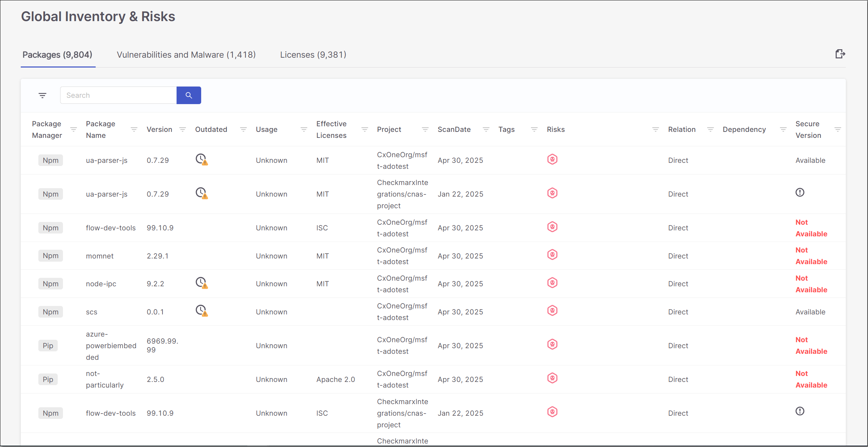The image size is (868, 447).
Task: Click malware risk icon in azure-powerbiembedded row
Action: (x=552, y=344)
